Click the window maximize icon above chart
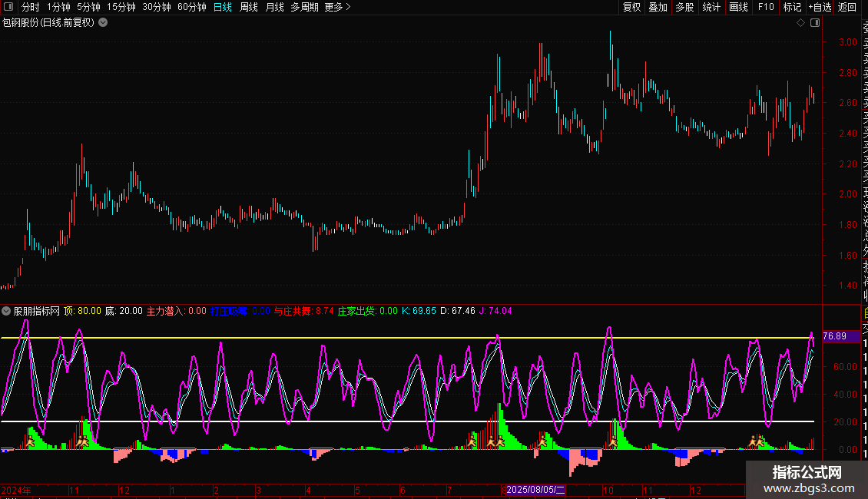868x499 pixels. (815, 23)
